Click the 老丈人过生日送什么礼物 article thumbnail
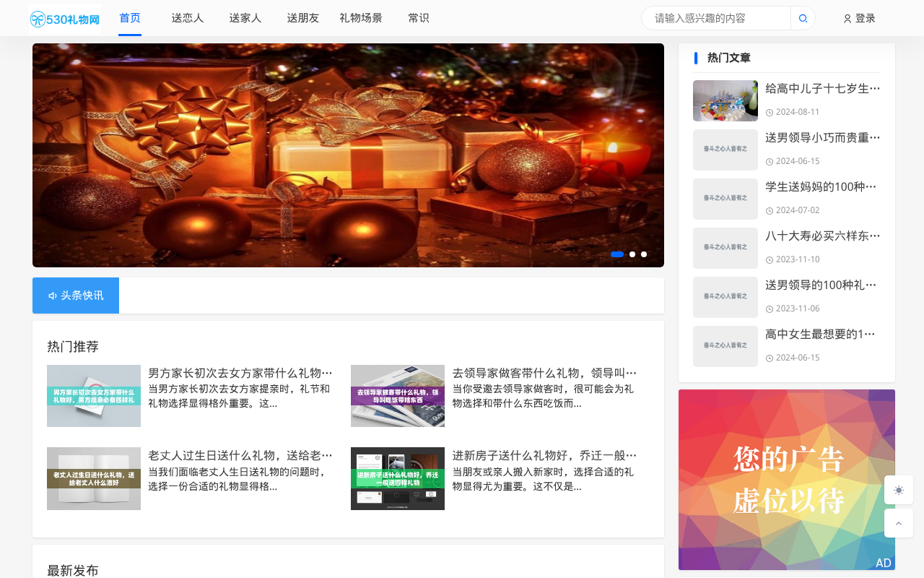The image size is (924, 578). (x=94, y=478)
